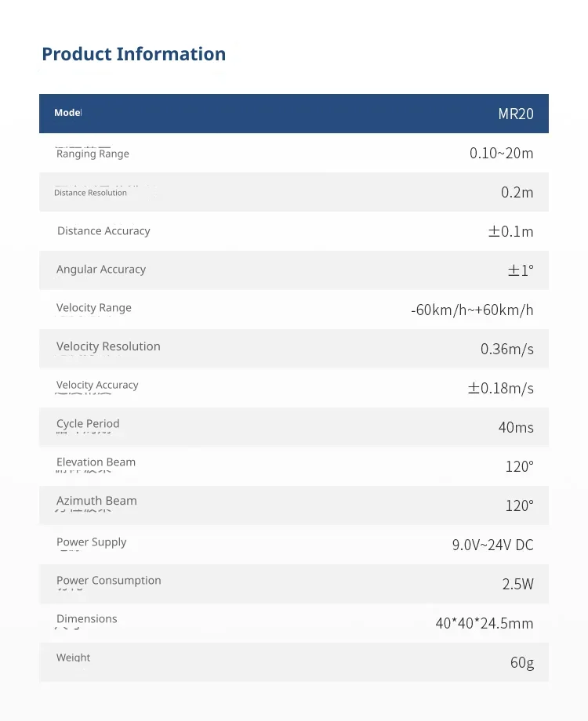Screen dimensions: 588x721
Task: Select the Distance Accuracy label
Action: 103,231
